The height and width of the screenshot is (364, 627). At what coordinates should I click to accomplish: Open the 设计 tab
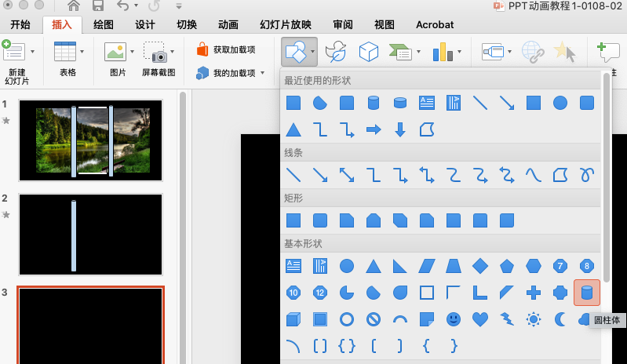[x=144, y=25]
